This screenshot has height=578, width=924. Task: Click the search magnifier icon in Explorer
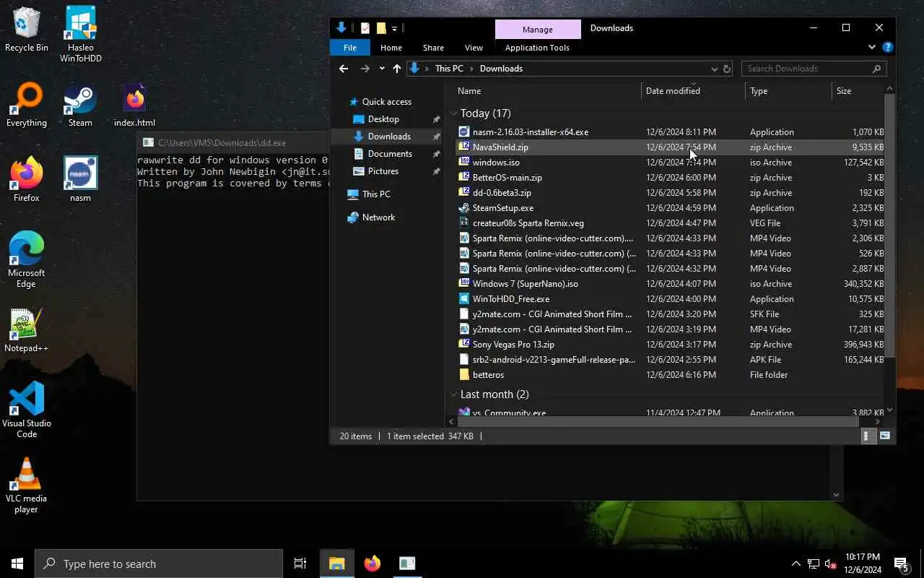pyautogui.click(x=877, y=69)
